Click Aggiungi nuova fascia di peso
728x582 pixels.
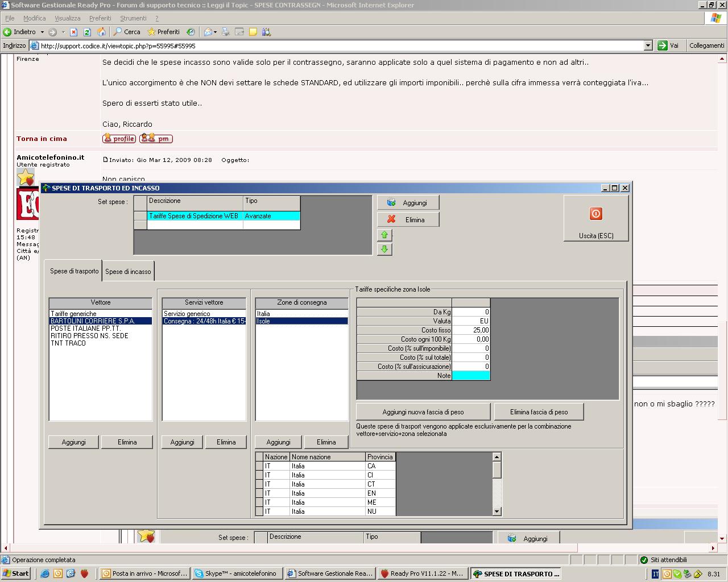(423, 412)
